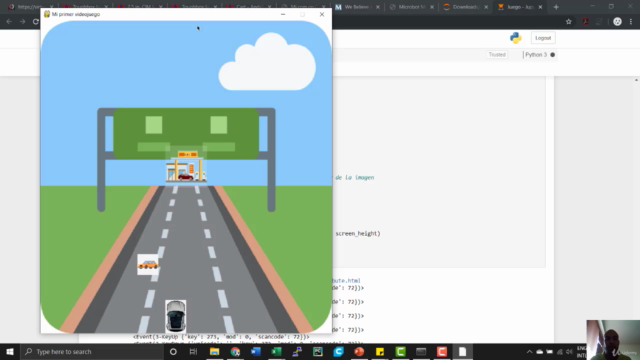Open PowerPoint from the taskbar
The width and height of the screenshot is (640, 360).
(x=359, y=351)
